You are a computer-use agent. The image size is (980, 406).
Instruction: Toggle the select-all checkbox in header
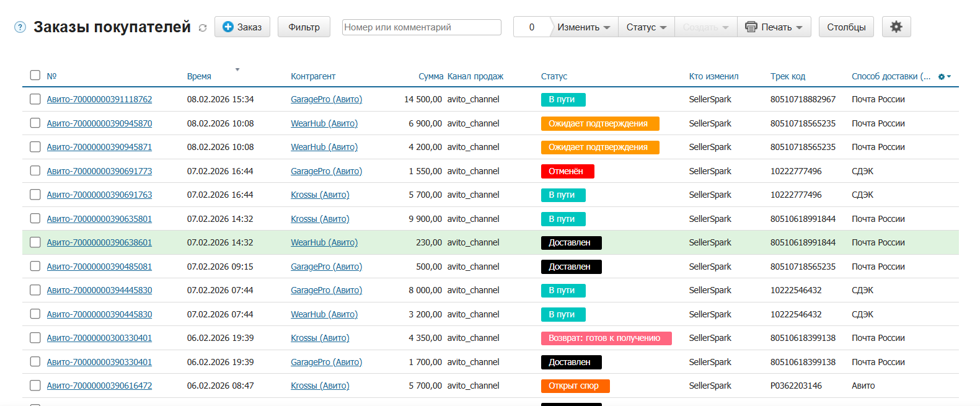point(35,75)
